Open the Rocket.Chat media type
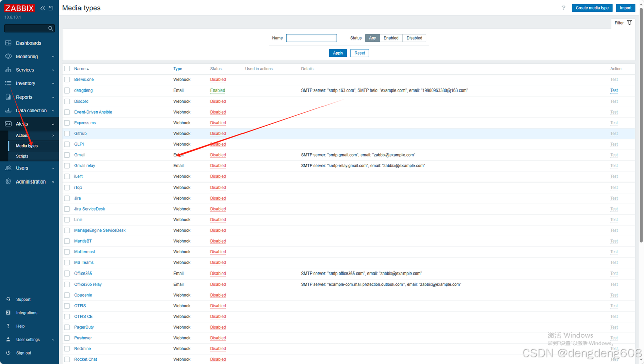Viewport: 644px width, 364px height. pos(86,359)
